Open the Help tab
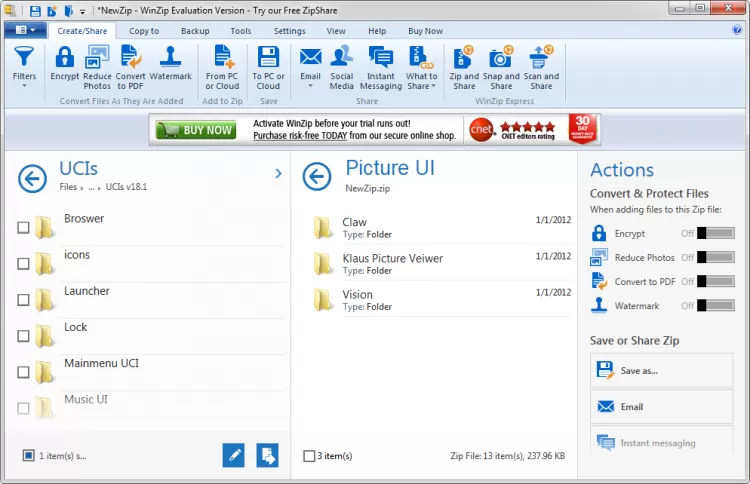This screenshot has width=750, height=484. [377, 31]
